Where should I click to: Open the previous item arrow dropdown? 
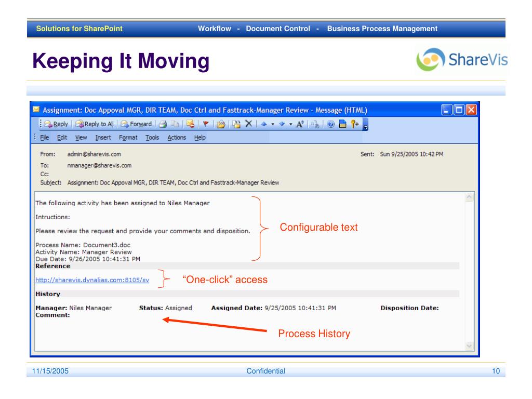[272, 125]
